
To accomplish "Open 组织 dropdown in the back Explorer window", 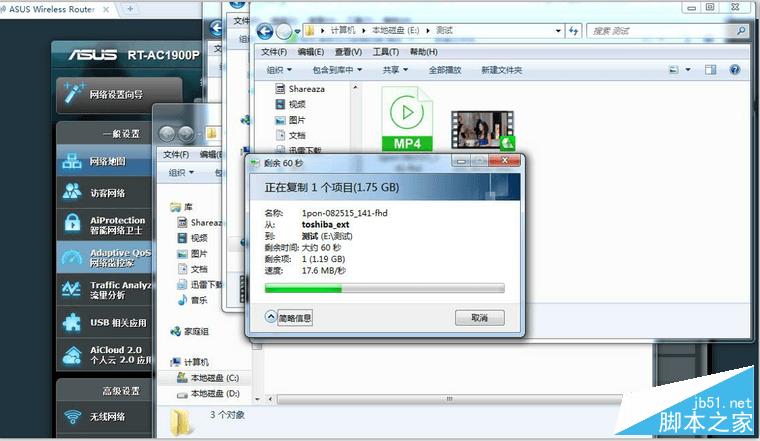I will (x=181, y=173).
